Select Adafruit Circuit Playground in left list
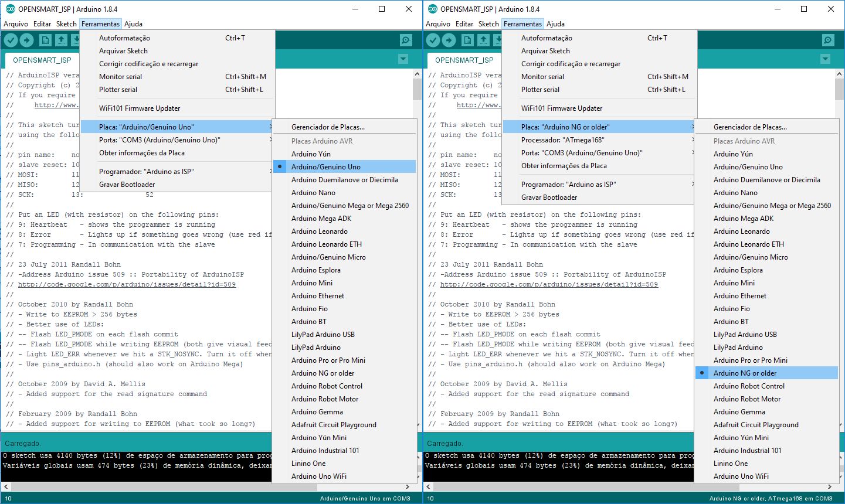This screenshot has width=845, height=504. [x=344, y=424]
